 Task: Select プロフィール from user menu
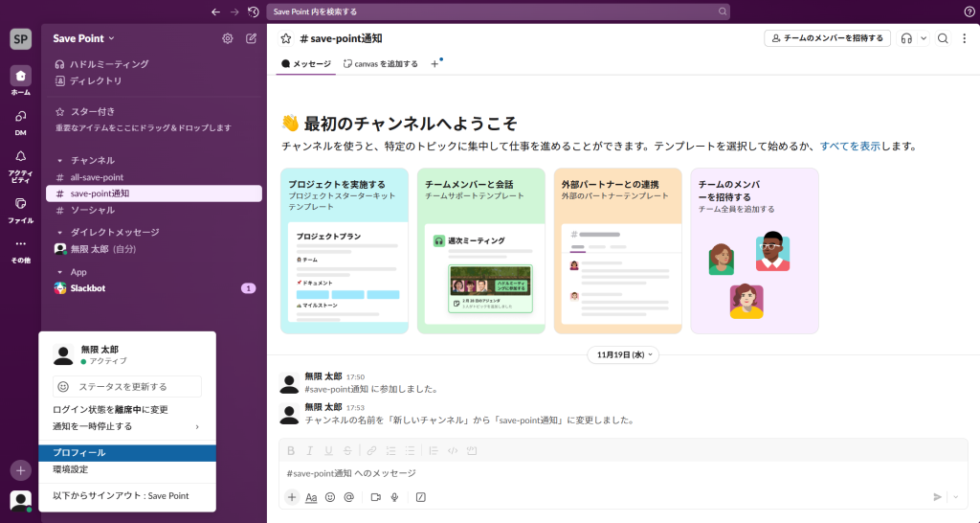127,452
